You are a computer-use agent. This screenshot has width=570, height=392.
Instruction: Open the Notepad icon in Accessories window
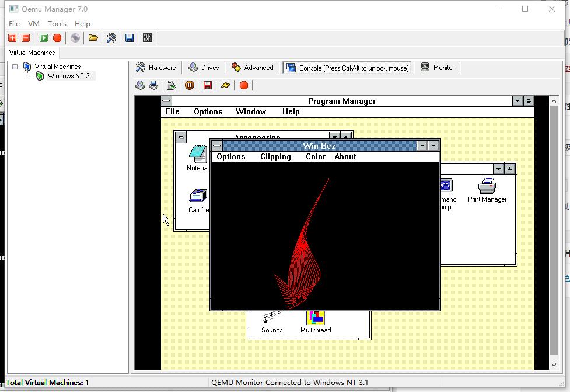click(198, 158)
